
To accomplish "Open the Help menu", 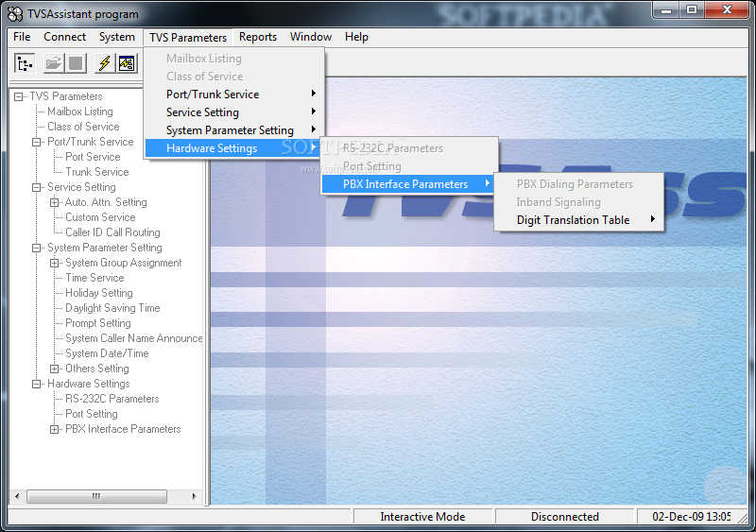I will click(x=356, y=37).
